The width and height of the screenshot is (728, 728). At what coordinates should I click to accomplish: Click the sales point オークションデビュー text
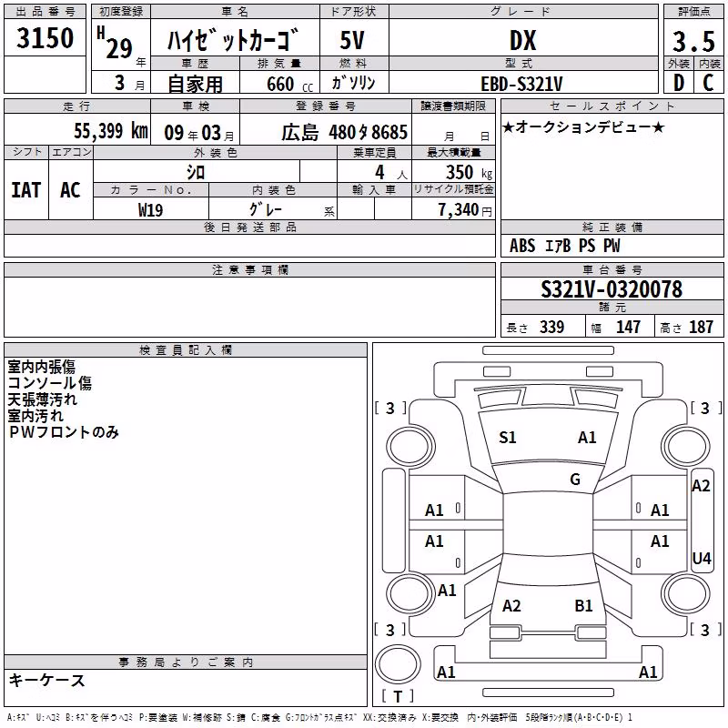pyautogui.click(x=583, y=127)
